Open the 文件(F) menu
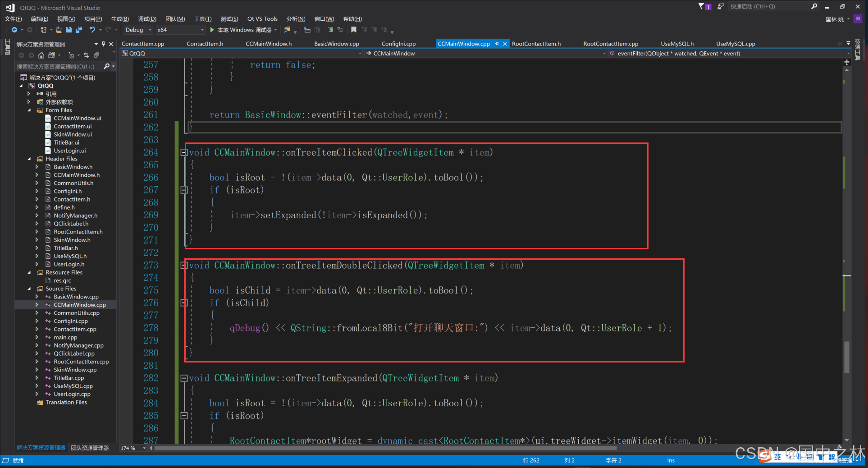 click(x=13, y=19)
